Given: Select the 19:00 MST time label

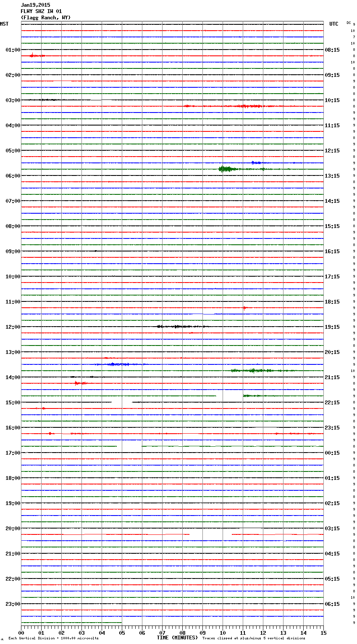Looking at the screenshot, I should point(13,503).
